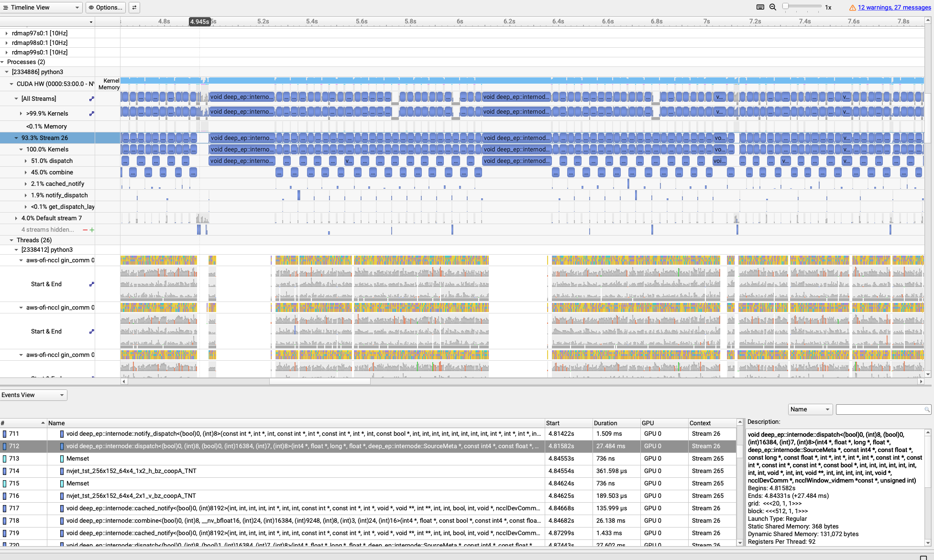934x560 pixels.
Task: Open 12 warnings, 27 messages link
Action: [x=894, y=8]
